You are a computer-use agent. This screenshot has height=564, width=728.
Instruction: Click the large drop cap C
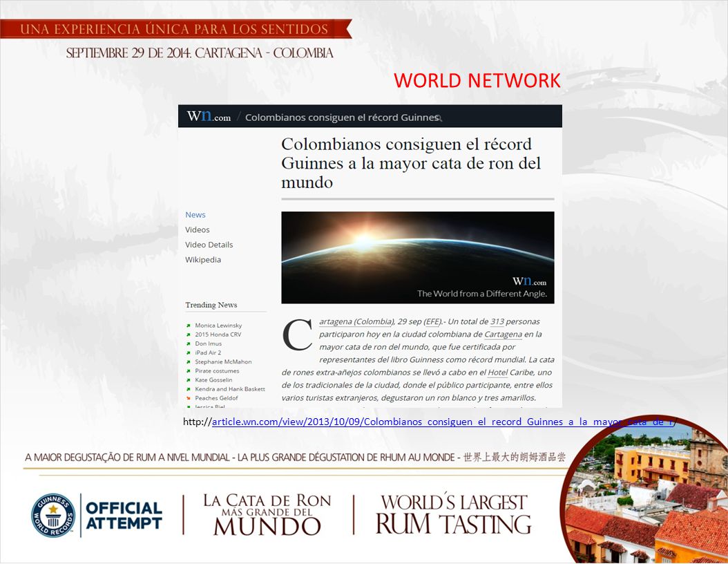[297, 335]
